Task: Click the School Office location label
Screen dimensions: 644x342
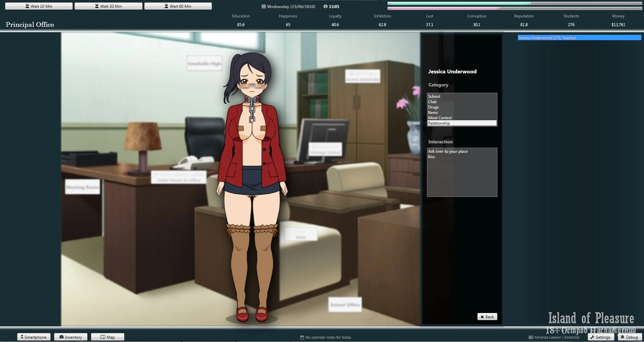Action: [x=345, y=304]
